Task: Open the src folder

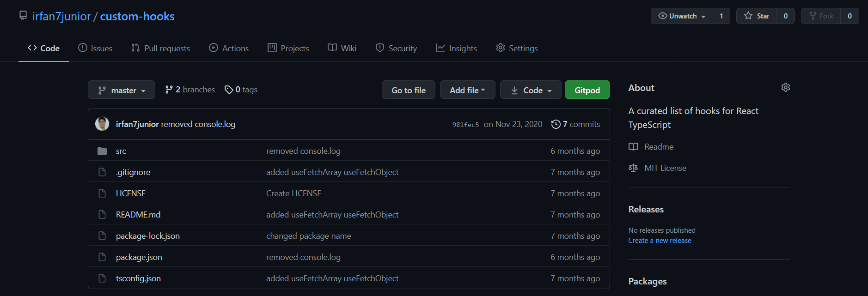Action: coord(121,151)
